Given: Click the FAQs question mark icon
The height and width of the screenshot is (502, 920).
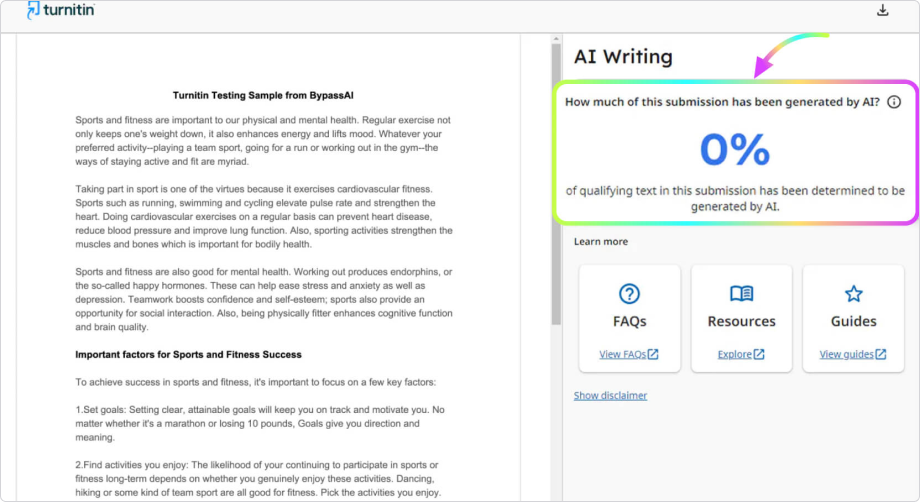Looking at the screenshot, I should point(629,294).
